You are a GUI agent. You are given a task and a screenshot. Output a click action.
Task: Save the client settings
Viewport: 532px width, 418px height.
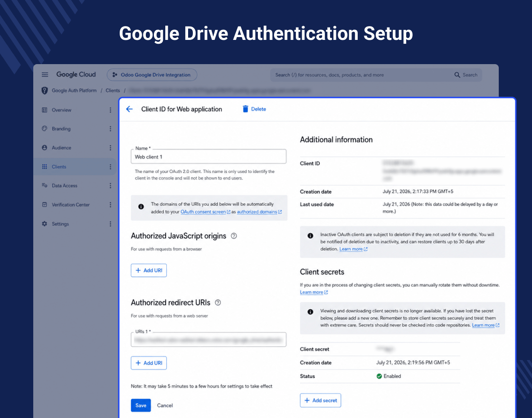[x=141, y=406]
